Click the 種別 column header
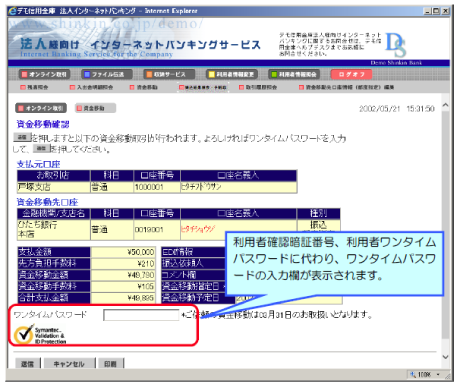 (x=318, y=213)
